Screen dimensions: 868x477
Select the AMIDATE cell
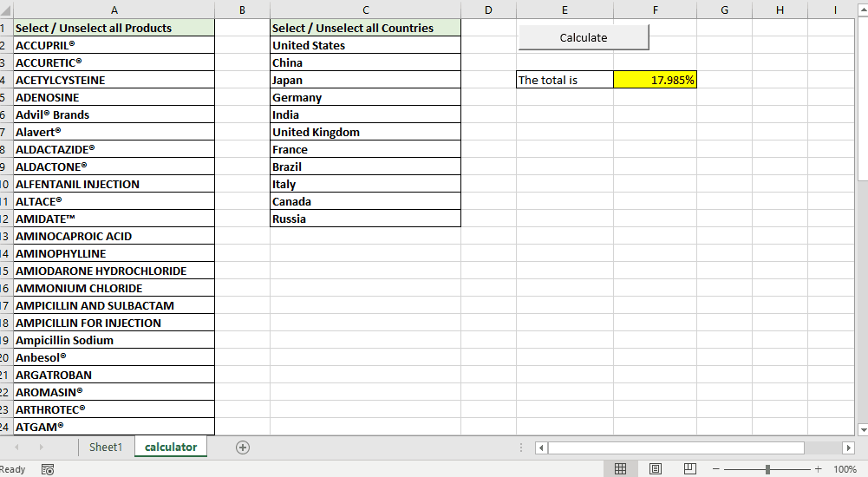(114, 219)
